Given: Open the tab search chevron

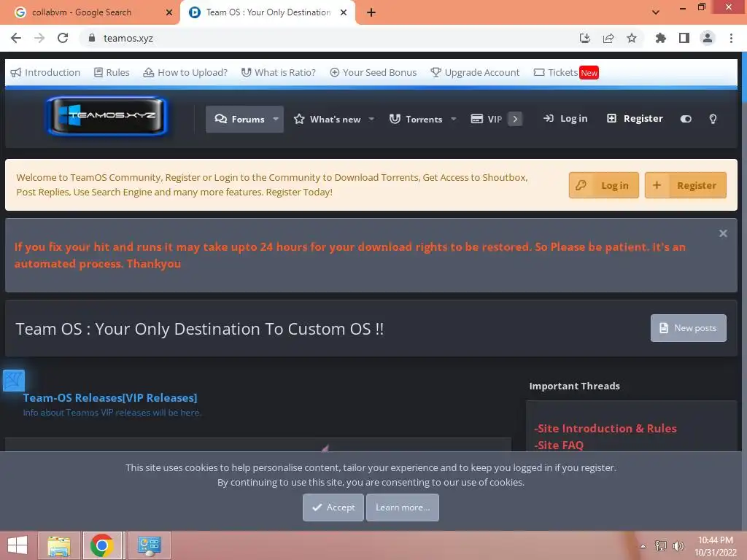Looking at the screenshot, I should 656,12.
